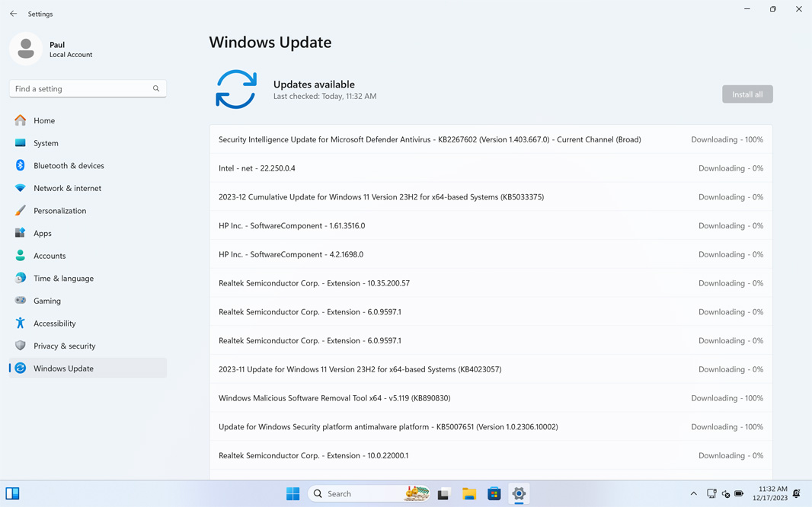Click the Find a setting search box
Viewport: 812px width, 507px height.
tap(88, 88)
